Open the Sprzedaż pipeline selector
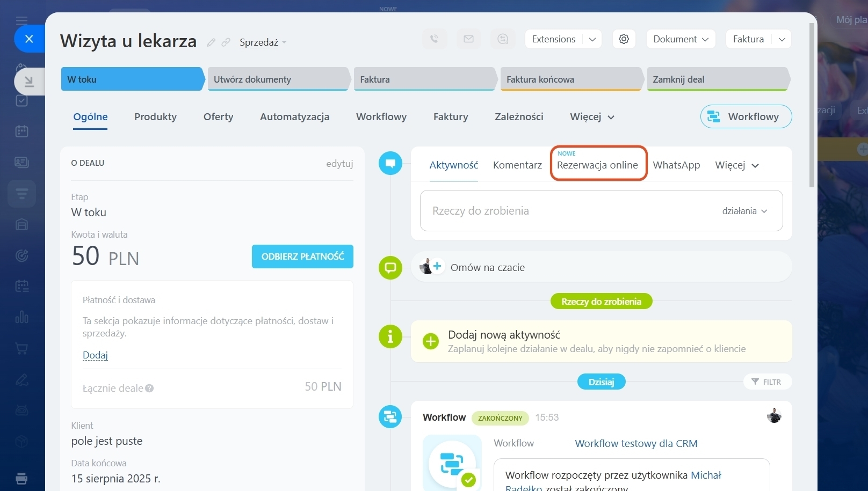The height and width of the screenshot is (491, 868). click(x=263, y=42)
